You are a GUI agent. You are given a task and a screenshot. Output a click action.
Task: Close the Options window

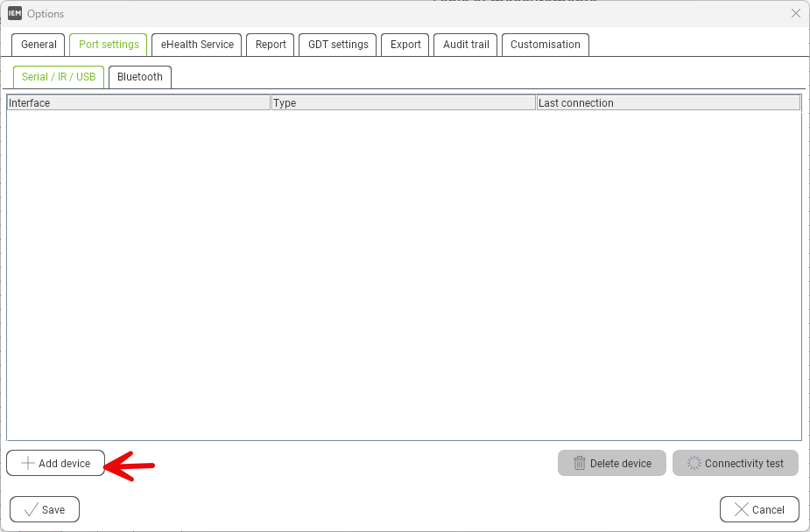point(795,14)
